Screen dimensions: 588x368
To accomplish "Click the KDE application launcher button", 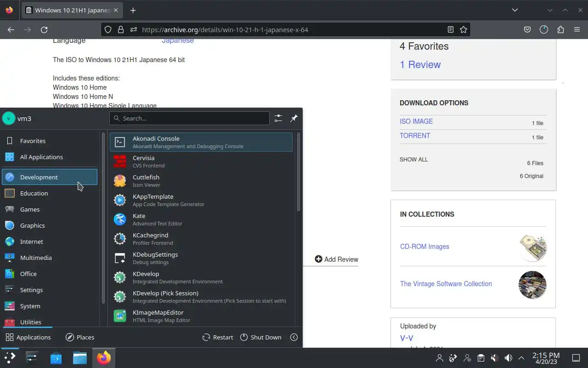I will click(10, 357).
